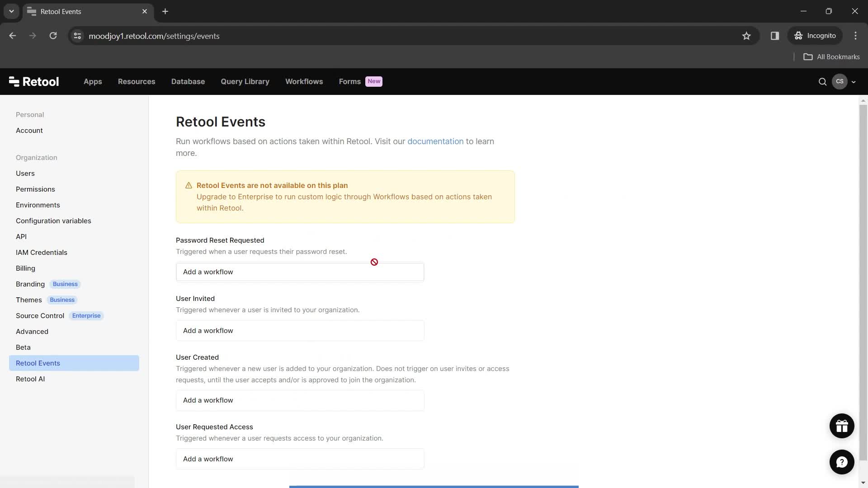Select the Billing sidebar item
Screen dimensions: 868x488
pos(25,268)
